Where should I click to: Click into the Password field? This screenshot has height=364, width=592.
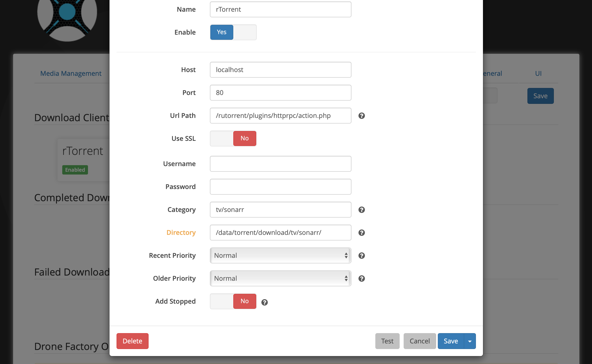(x=280, y=187)
